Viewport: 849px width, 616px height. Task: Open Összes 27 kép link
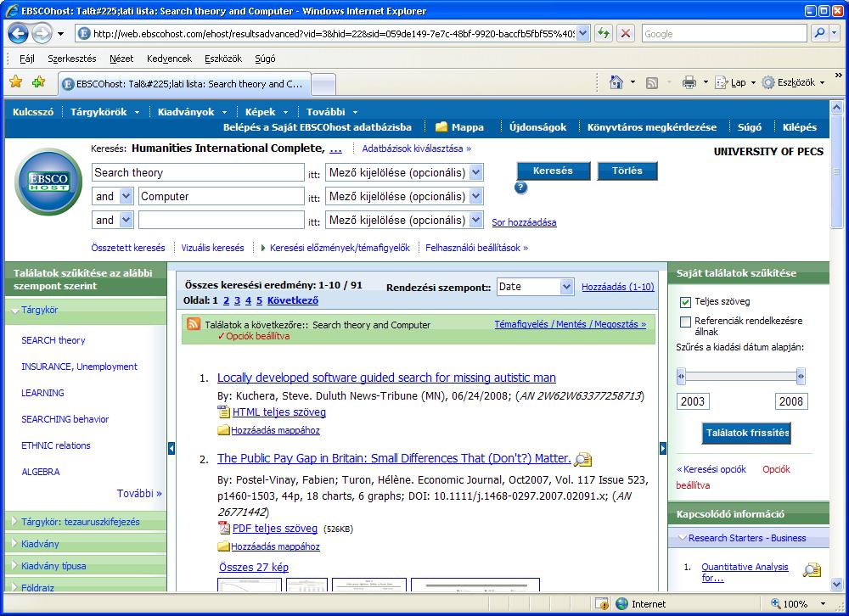pyautogui.click(x=253, y=568)
